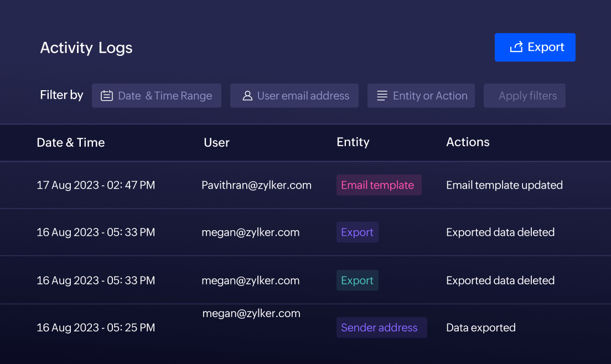Click the export/share icon on the Export button
Viewport: 611px width, 364px height.
point(516,47)
